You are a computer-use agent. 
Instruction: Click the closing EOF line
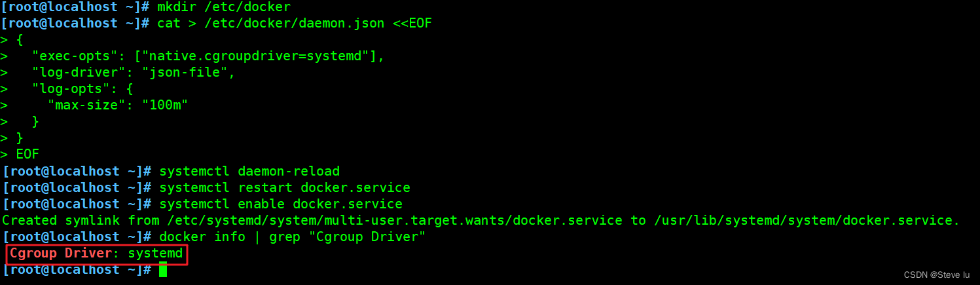[x=27, y=155]
